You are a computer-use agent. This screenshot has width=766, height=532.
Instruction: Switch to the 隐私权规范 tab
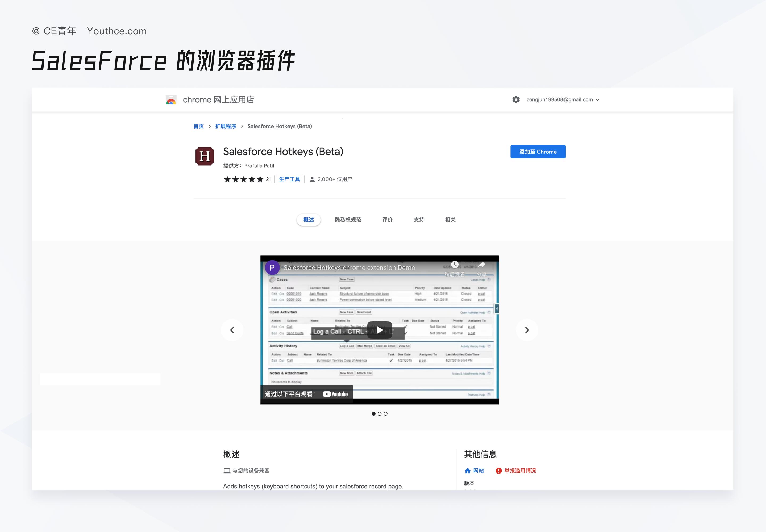[x=348, y=220]
